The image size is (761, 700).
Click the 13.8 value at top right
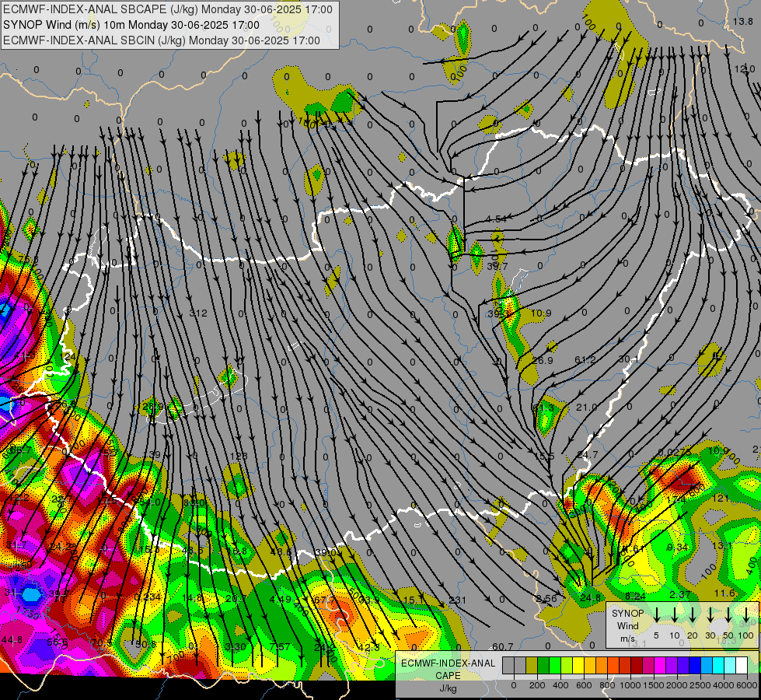point(742,21)
